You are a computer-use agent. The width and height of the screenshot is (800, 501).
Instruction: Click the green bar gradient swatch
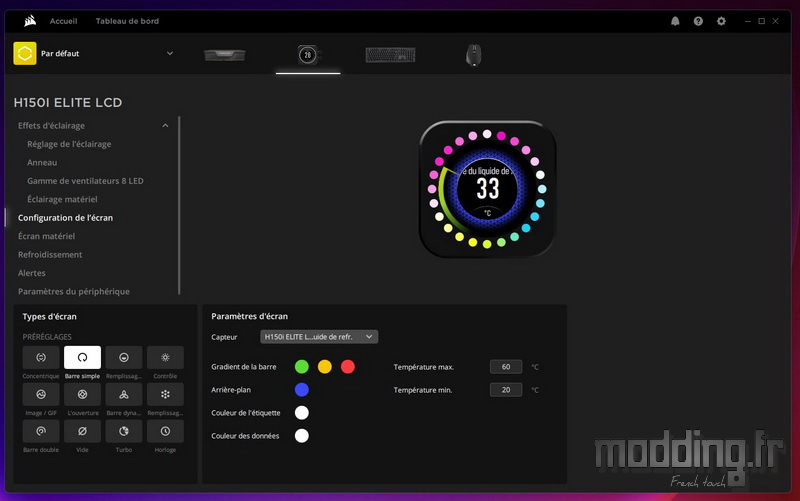(302, 366)
